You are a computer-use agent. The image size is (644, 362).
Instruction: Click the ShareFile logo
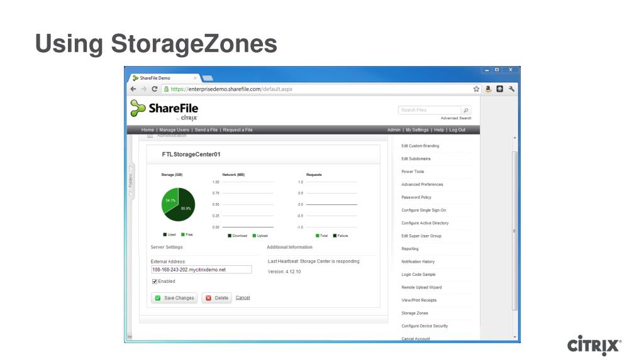pos(164,109)
